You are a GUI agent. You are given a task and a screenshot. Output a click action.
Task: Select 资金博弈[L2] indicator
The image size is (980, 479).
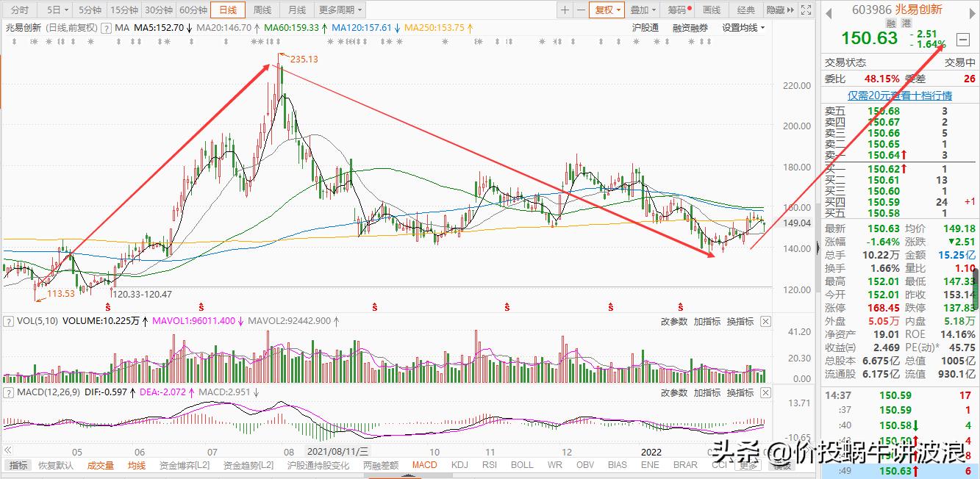click(x=185, y=465)
